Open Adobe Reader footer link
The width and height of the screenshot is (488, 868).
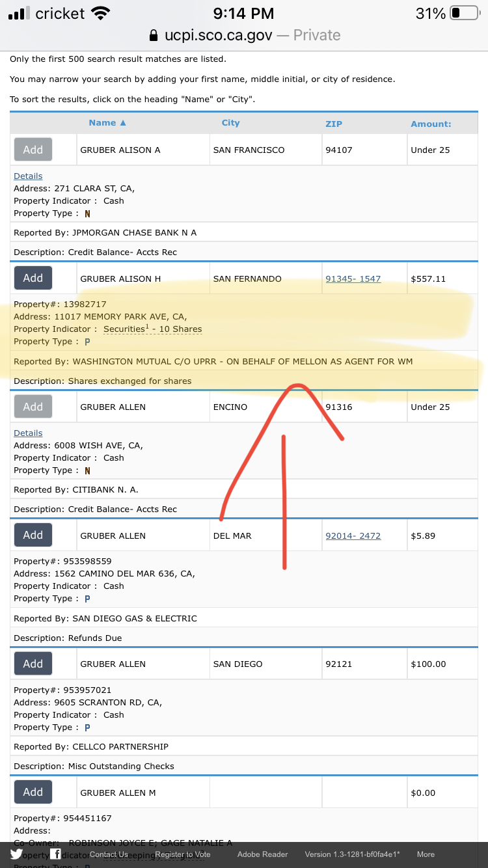(262, 854)
